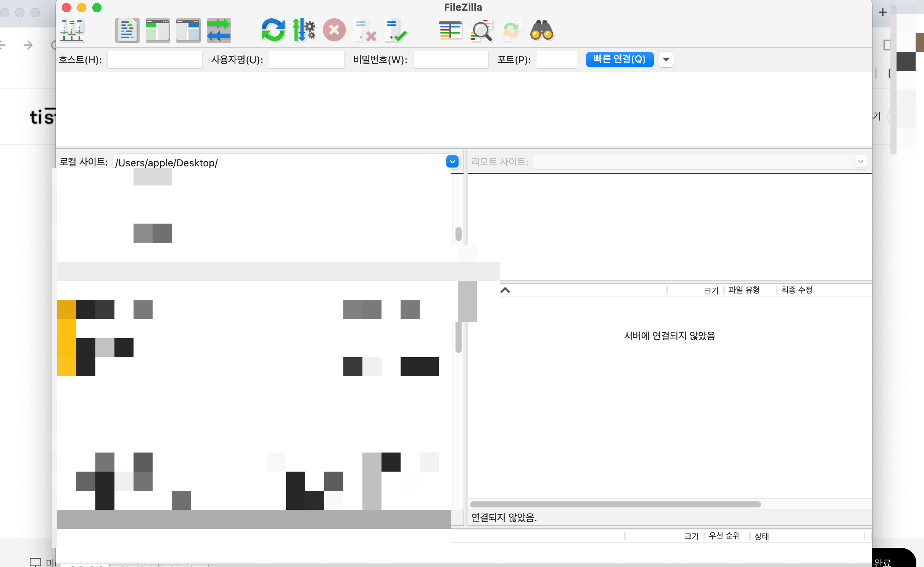Toggle local directory tree view icon

[x=158, y=30]
